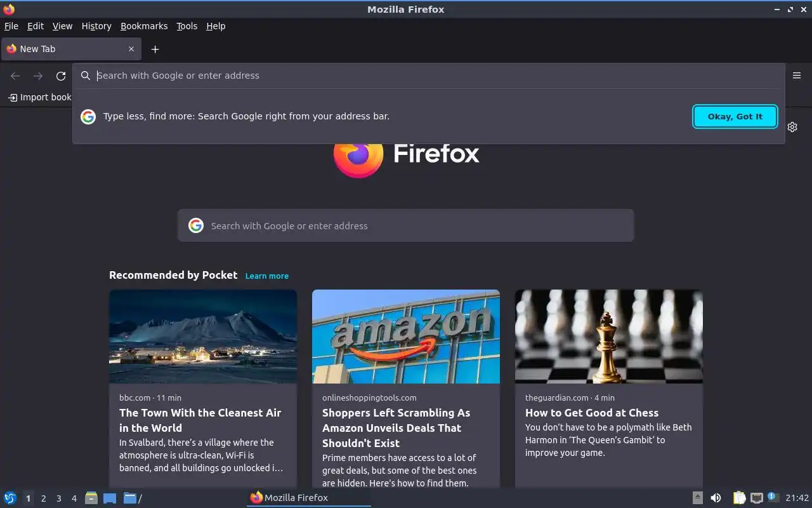Click the Okay, Got It button
The height and width of the screenshot is (508, 812).
click(x=735, y=116)
